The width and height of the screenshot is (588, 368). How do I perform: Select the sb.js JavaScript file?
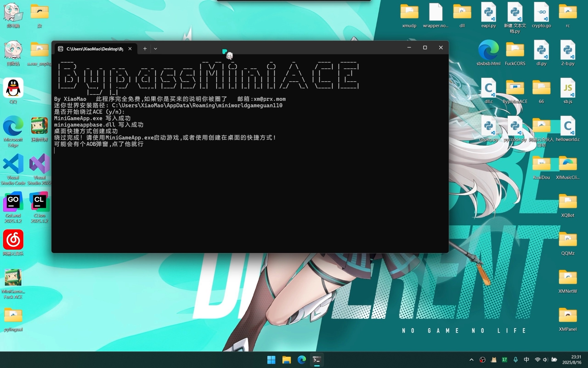[568, 91]
